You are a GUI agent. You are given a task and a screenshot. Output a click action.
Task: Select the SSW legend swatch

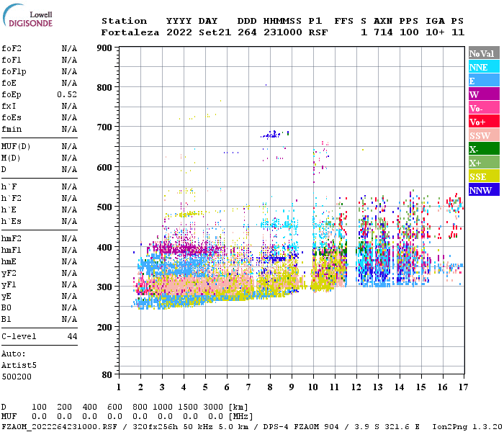484,135
